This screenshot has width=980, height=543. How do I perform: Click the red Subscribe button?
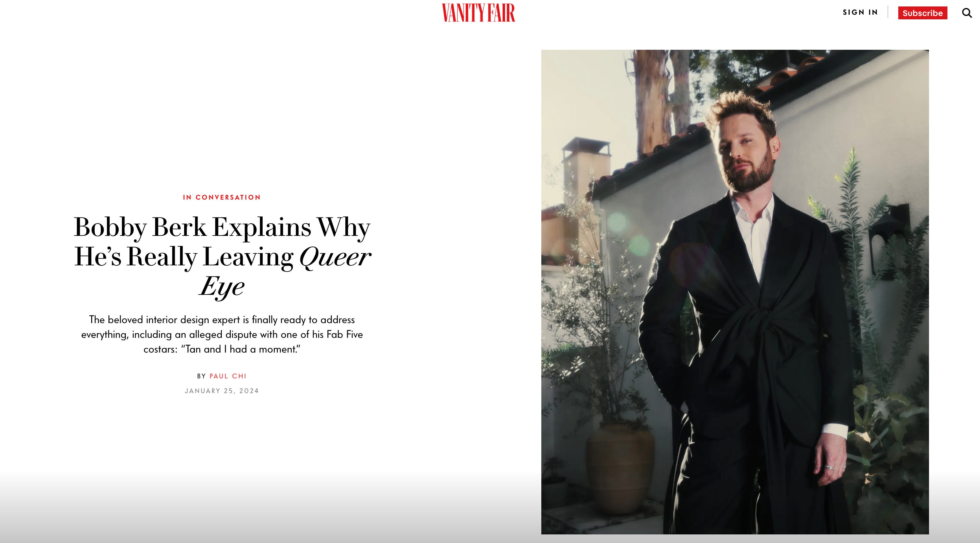[x=923, y=13]
